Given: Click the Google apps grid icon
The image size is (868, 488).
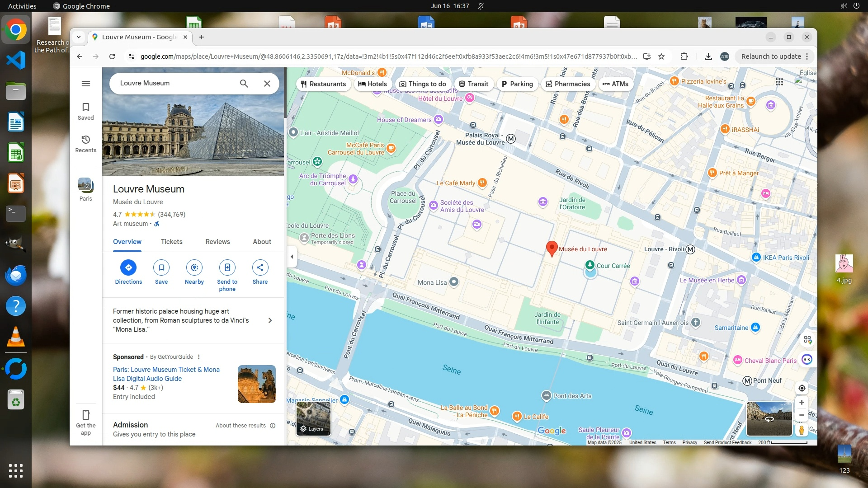Looking at the screenshot, I should tap(779, 82).
